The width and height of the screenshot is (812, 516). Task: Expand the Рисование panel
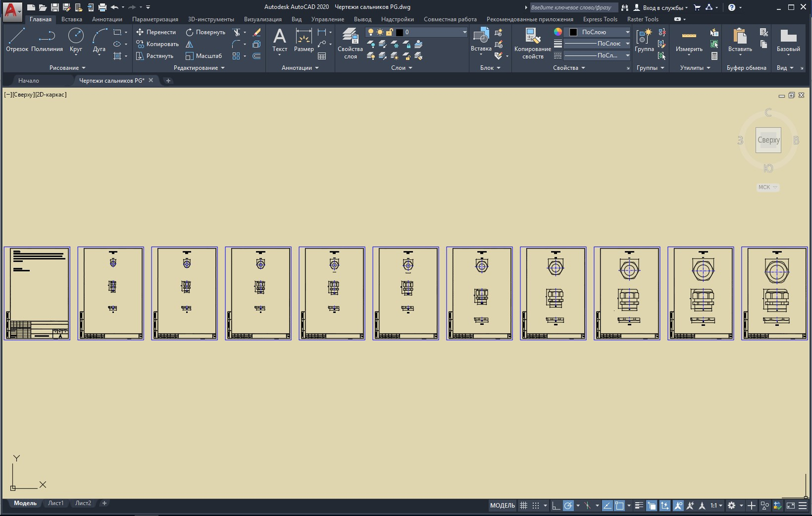point(67,68)
